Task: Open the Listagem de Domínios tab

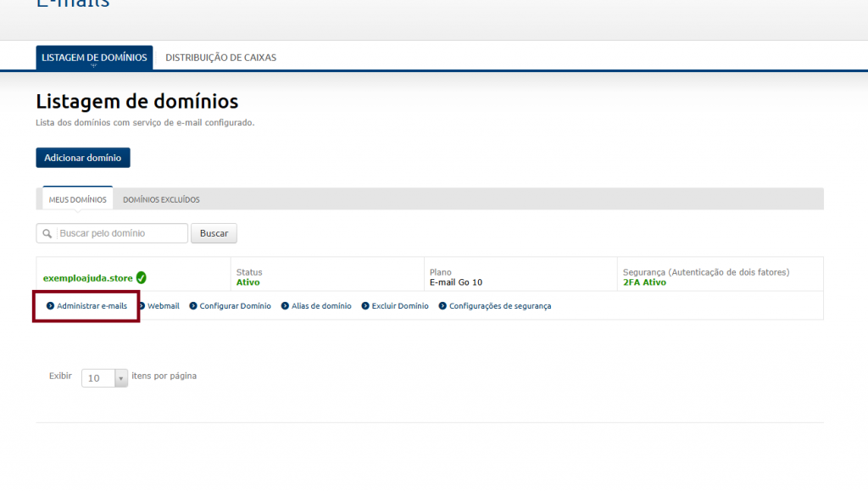Action: click(94, 58)
